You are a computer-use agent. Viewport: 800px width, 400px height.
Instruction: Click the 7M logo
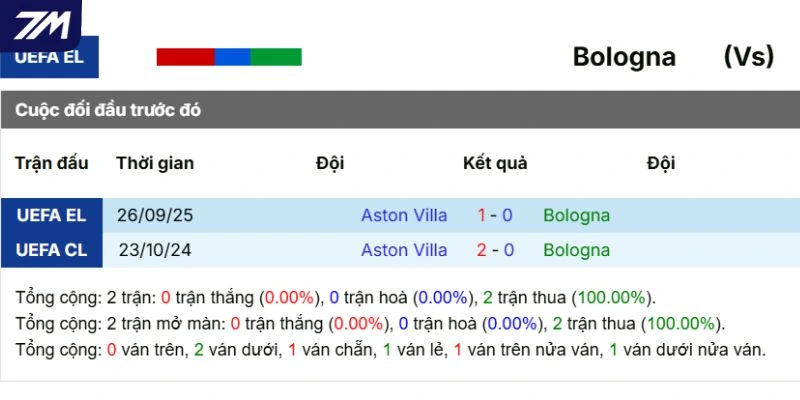pos(40,20)
